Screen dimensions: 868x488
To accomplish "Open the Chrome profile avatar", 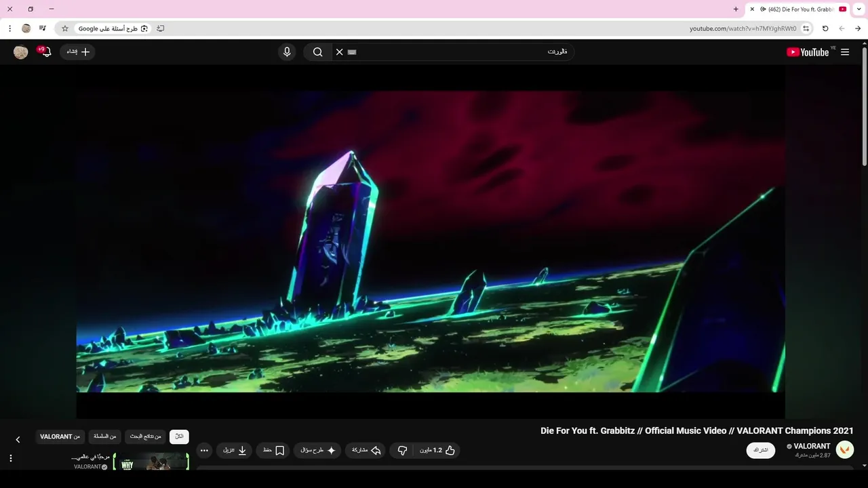I will click(x=26, y=28).
